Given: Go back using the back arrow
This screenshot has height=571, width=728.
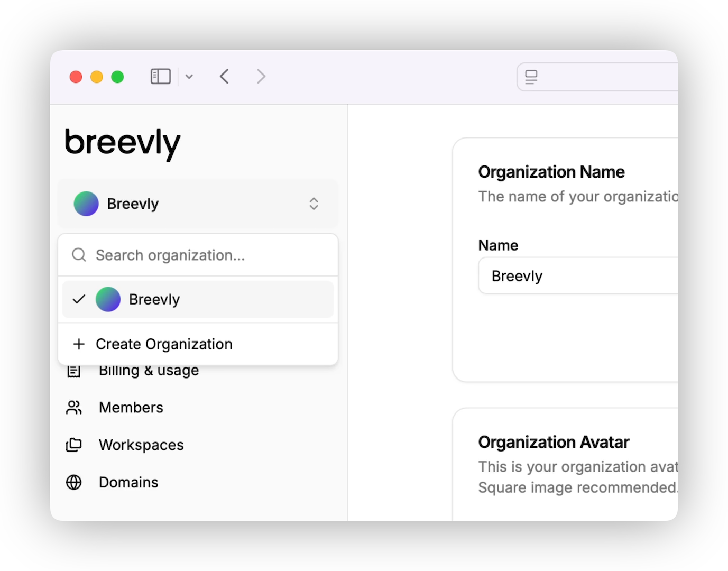Looking at the screenshot, I should (224, 77).
